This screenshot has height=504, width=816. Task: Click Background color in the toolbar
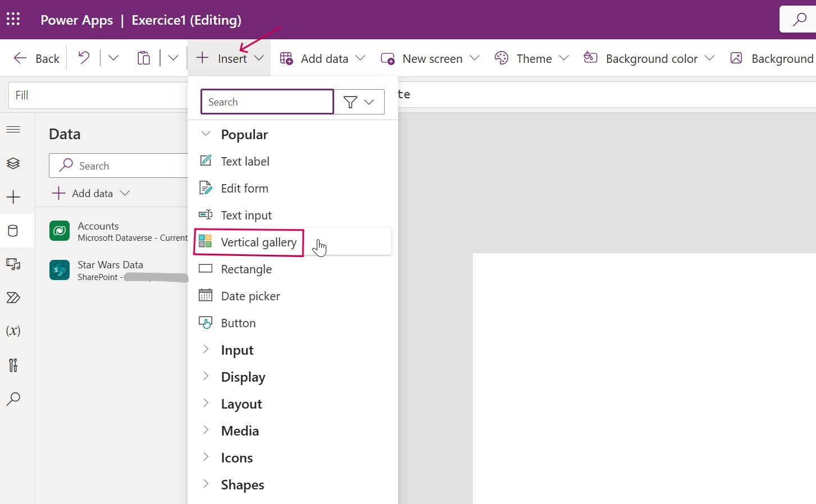(641, 58)
